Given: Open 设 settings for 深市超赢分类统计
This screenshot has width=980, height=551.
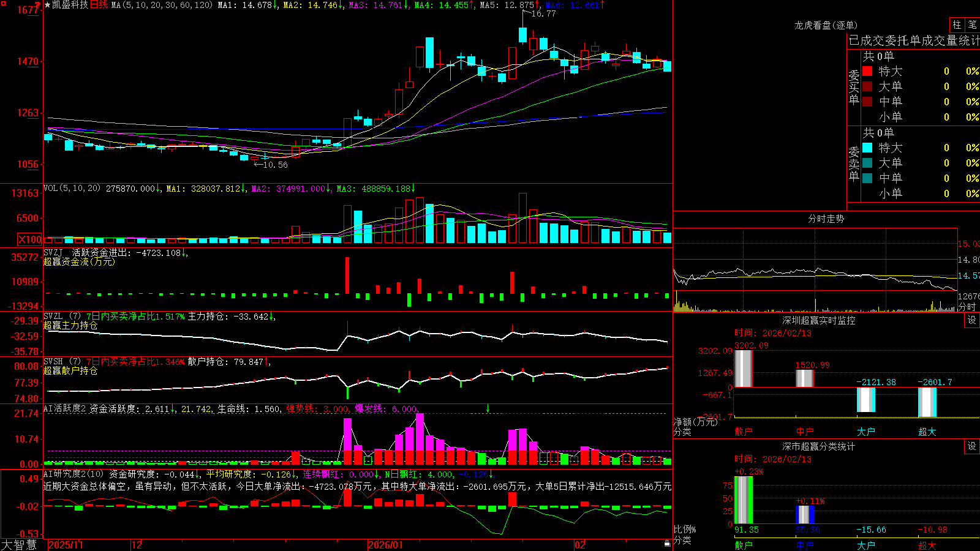Looking at the screenshot, I should point(972,446).
